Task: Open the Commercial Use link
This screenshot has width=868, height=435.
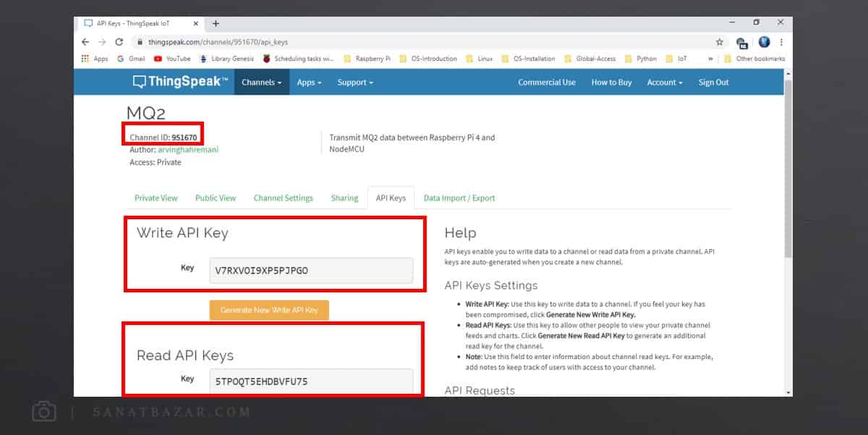Action: pos(547,82)
